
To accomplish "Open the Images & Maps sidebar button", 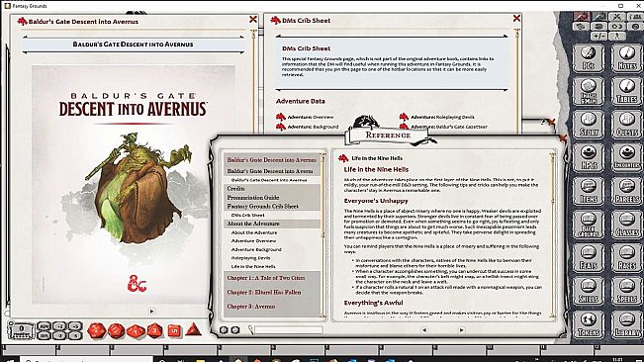I will click(589, 91).
